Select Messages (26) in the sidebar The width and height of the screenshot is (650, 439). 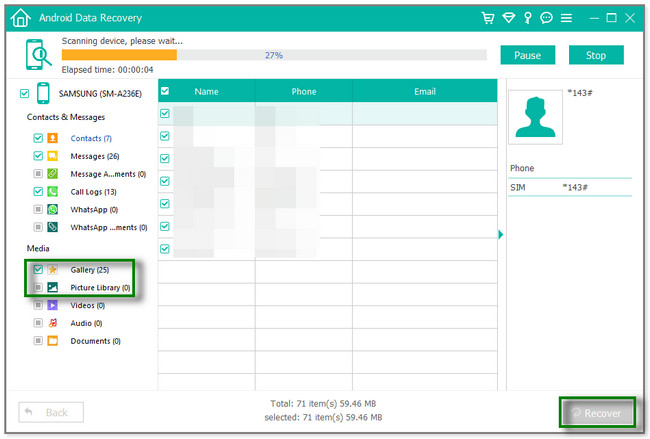(x=95, y=156)
